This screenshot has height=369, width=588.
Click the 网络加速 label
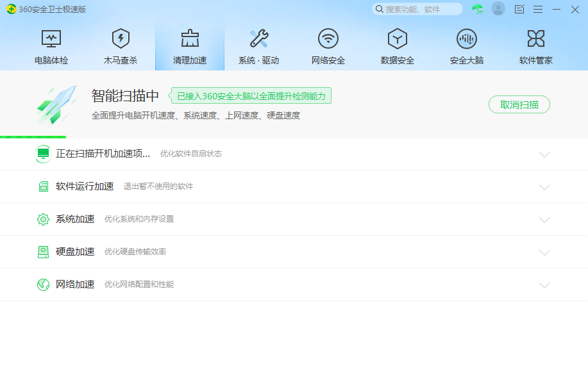pos(75,284)
